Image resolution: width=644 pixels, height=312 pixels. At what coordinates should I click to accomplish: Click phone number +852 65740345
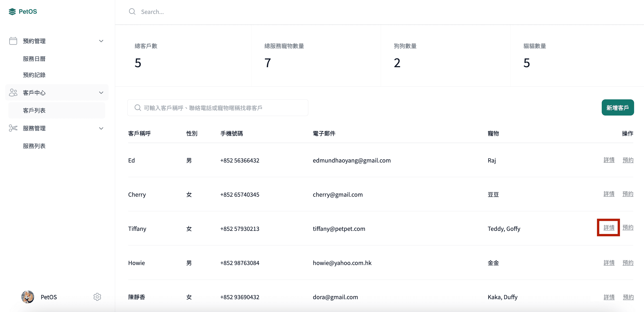(x=240, y=194)
